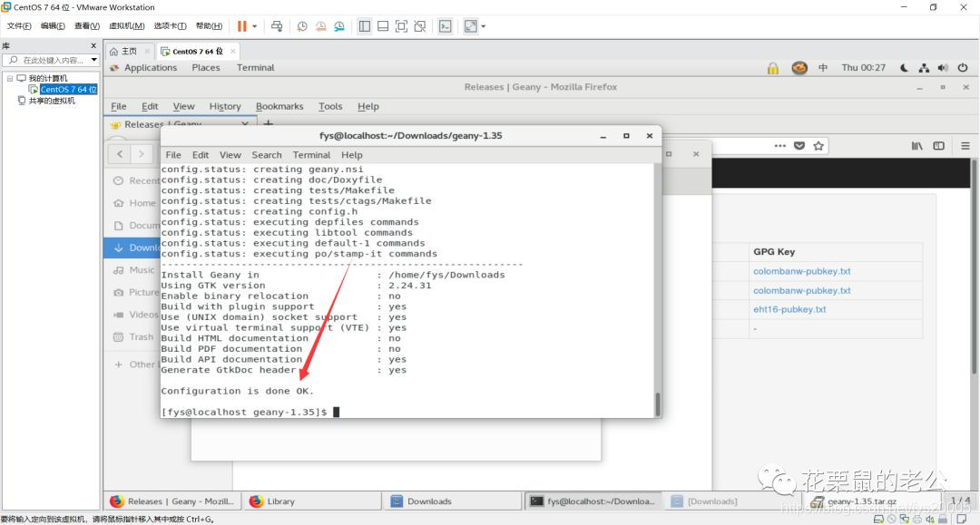
Task: Open Firefox page actions three-dot menu
Action: pyautogui.click(x=780, y=145)
